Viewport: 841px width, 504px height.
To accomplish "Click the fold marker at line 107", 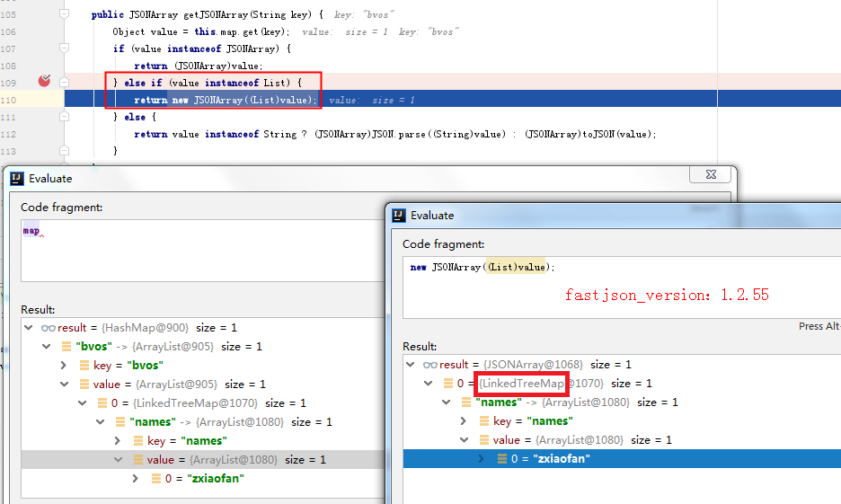I will click(x=64, y=49).
